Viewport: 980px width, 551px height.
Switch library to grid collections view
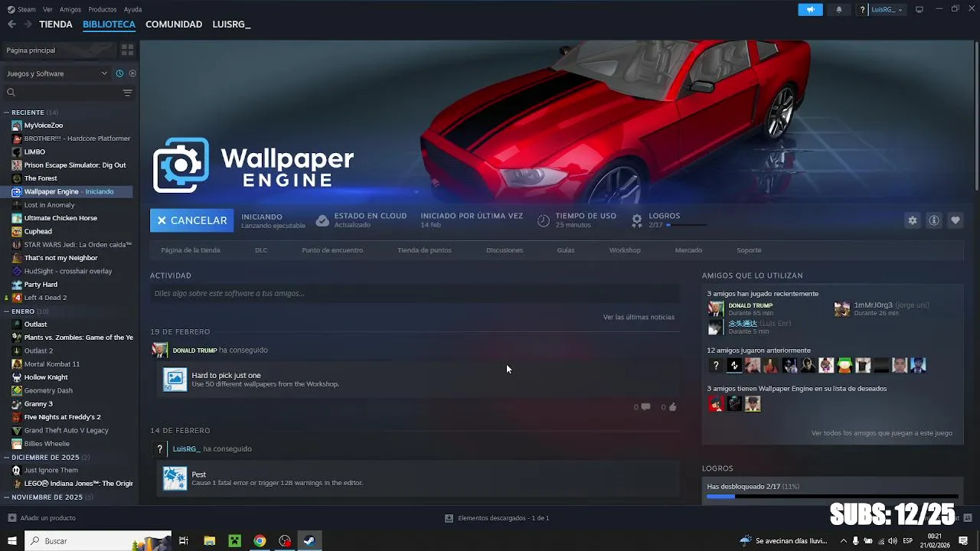(x=127, y=50)
